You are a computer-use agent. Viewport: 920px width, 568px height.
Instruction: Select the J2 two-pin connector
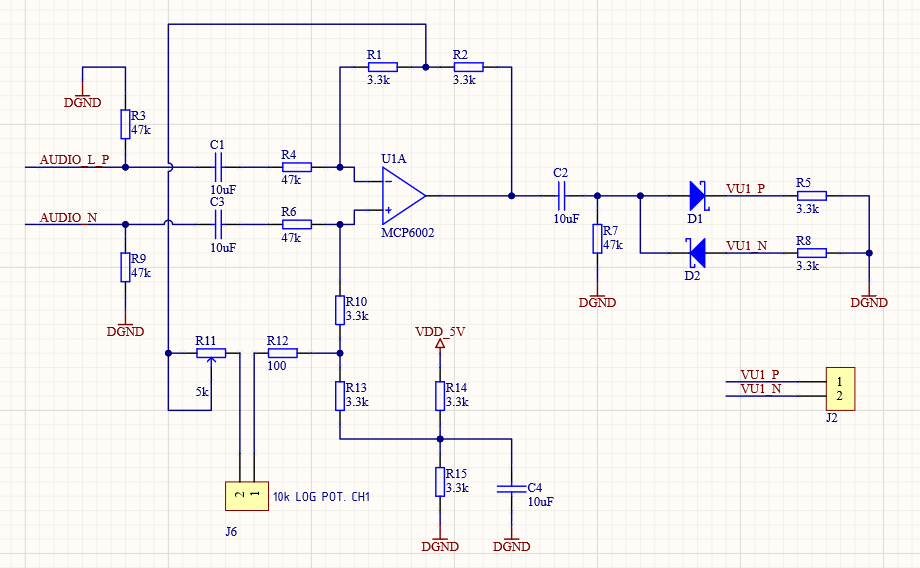pos(840,388)
